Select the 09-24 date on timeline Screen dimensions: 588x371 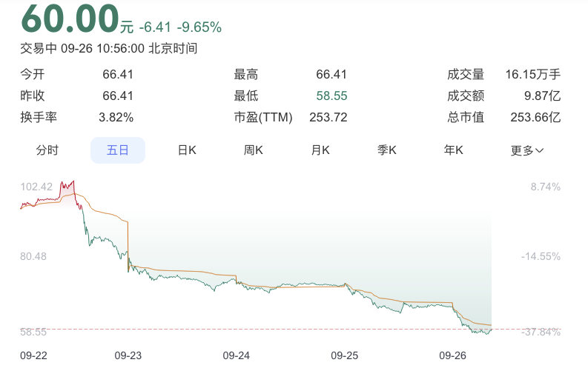click(237, 355)
